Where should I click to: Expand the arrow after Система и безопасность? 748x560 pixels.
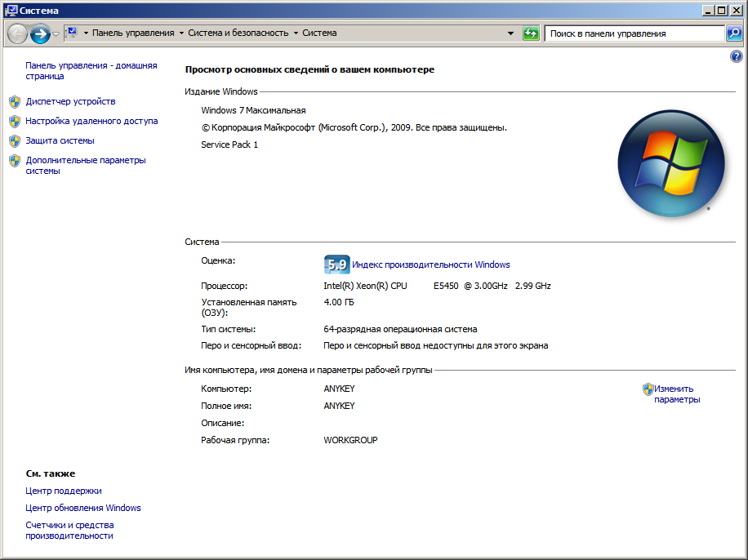pyautogui.click(x=296, y=33)
